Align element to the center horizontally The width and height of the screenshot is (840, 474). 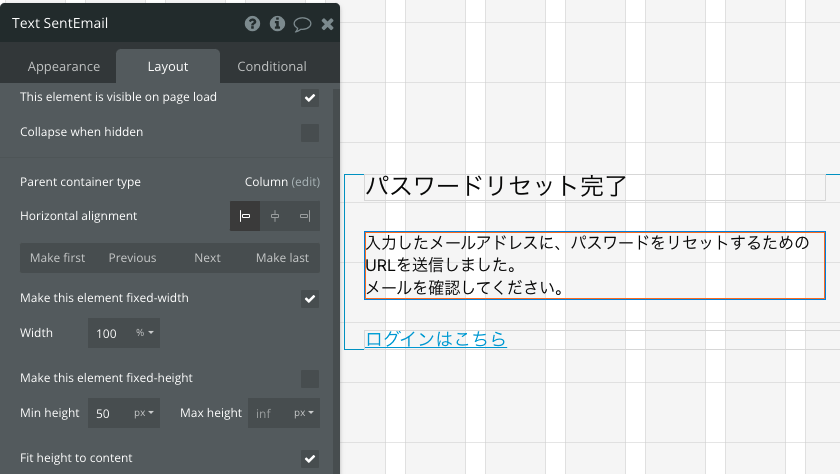[275, 216]
